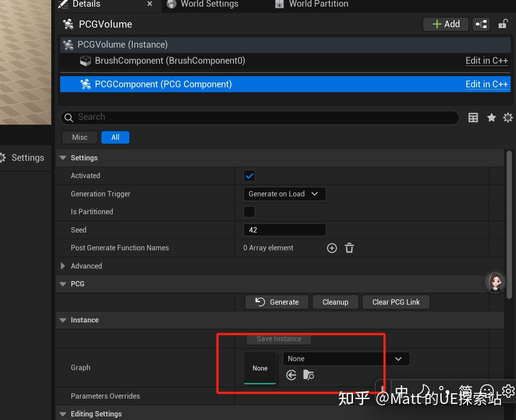This screenshot has height=420, width=516.
Task: Disable the Activated checkbox
Action: pyautogui.click(x=249, y=175)
